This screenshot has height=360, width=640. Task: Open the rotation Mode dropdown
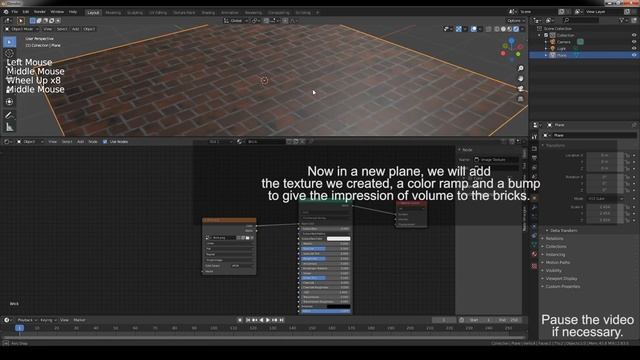(x=605, y=199)
